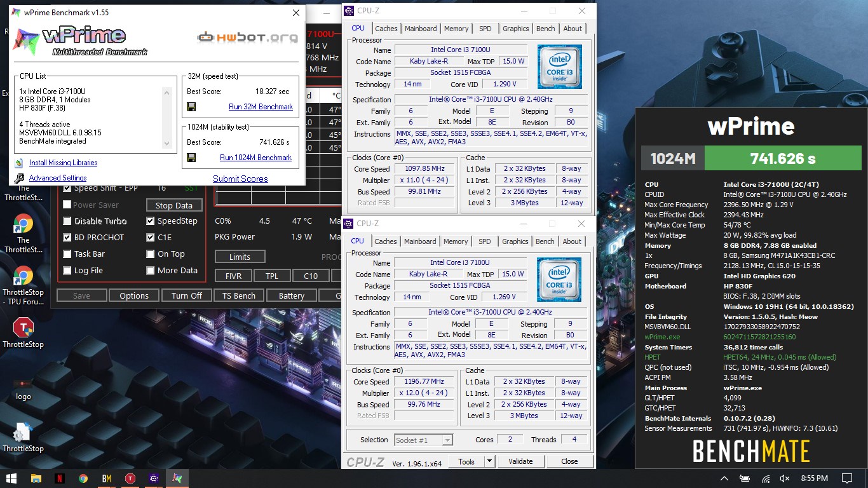Open the Windows Start menu

pyautogui.click(x=11, y=478)
